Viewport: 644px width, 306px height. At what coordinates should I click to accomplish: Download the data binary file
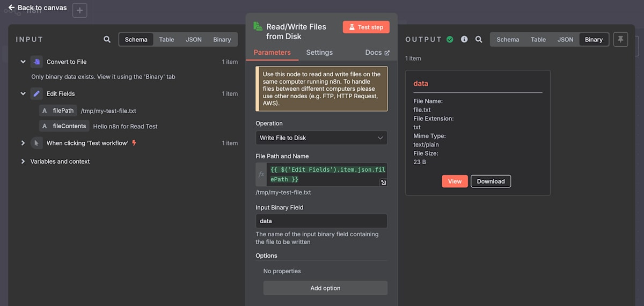491,181
